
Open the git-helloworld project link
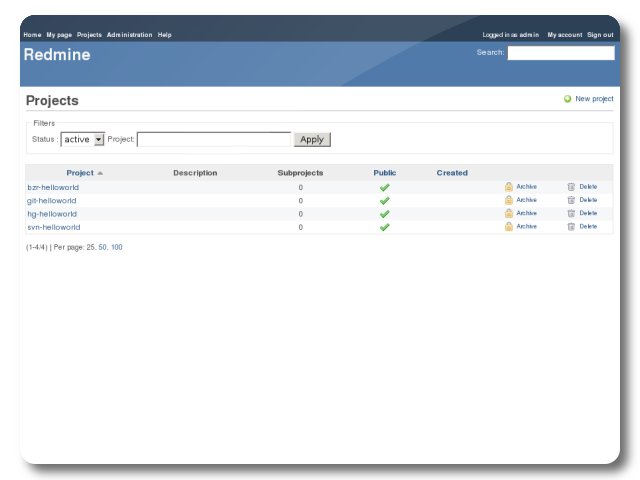click(x=52, y=201)
